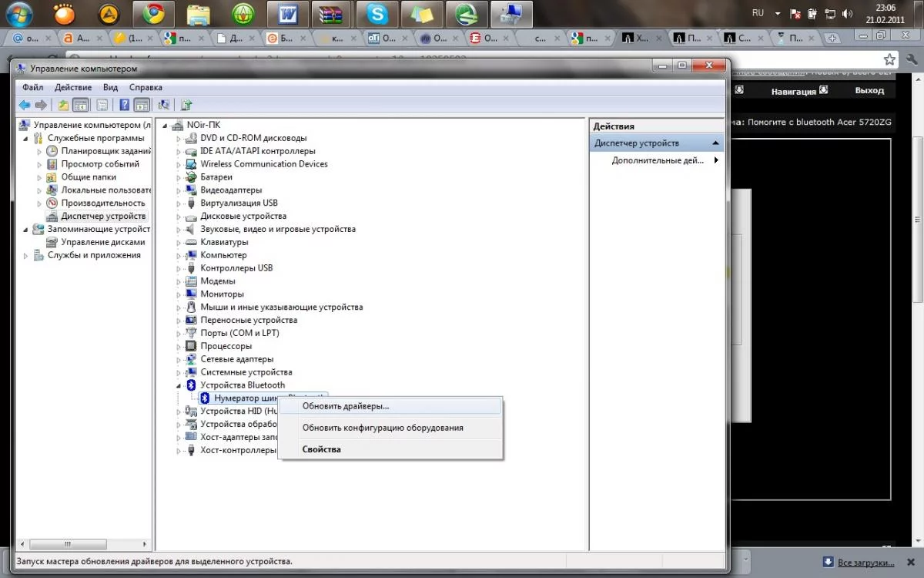Viewport: 924px width, 578px height.
Task: Select Диспетчер устройств in left tree
Action: 103,217
